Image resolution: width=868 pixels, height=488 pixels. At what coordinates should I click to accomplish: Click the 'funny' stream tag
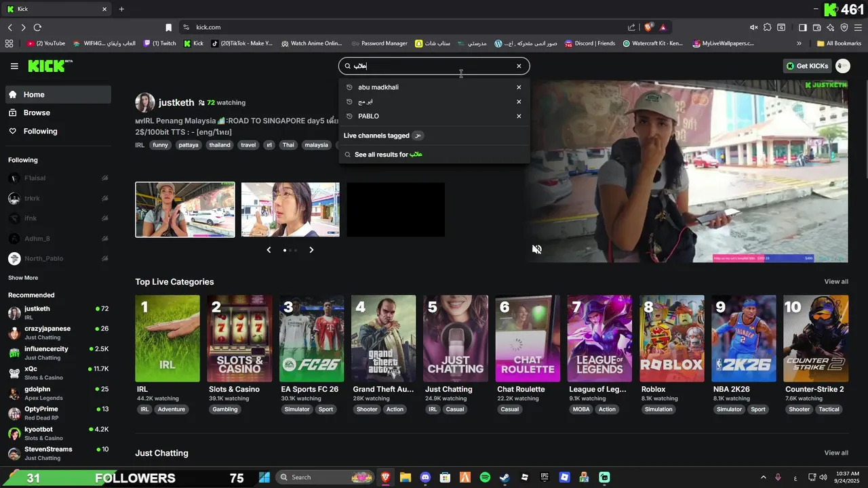point(161,145)
